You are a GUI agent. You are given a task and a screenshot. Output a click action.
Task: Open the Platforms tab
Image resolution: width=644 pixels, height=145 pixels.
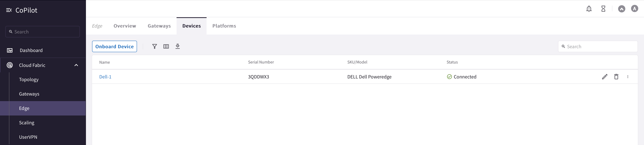tap(224, 26)
